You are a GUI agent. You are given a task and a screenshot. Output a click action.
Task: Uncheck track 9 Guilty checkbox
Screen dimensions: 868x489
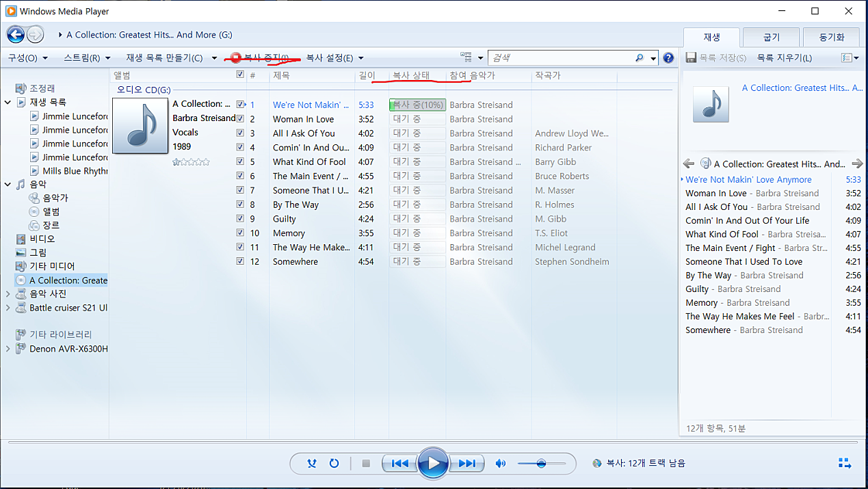[x=240, y=219]
